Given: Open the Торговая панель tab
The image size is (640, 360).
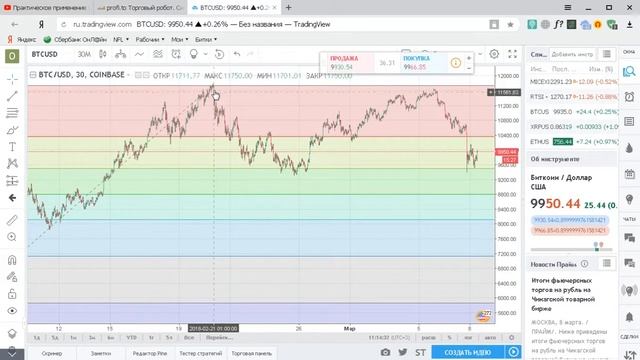Looking at the screenshot, I should [x=251, y=353].
